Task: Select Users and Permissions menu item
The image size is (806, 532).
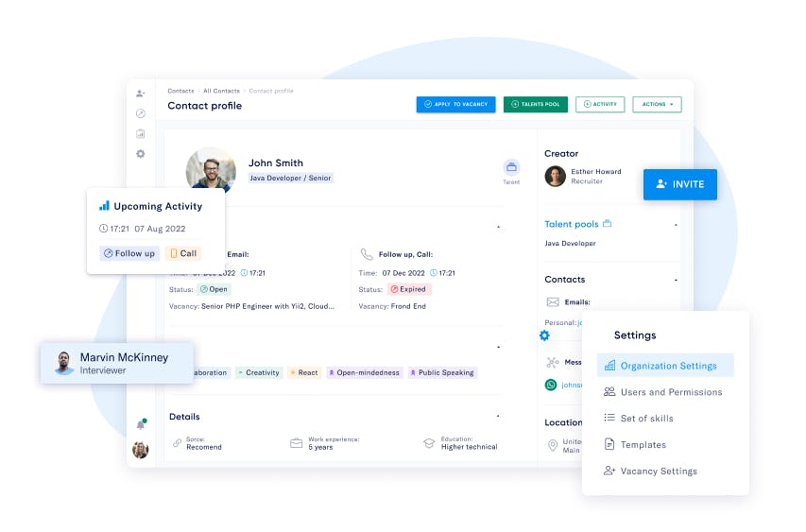Action: 663,392
